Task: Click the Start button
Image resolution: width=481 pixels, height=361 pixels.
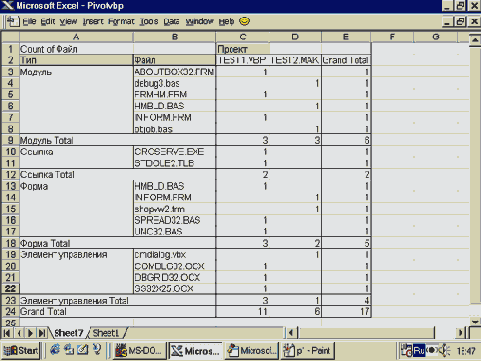Action: (21, 351)
